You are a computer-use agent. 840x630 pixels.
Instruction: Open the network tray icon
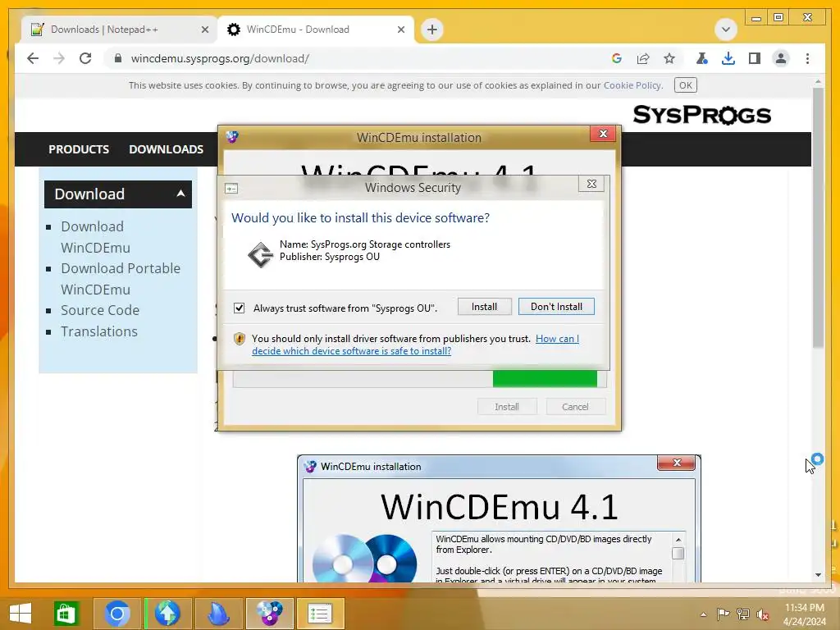[x=743, y=614]
